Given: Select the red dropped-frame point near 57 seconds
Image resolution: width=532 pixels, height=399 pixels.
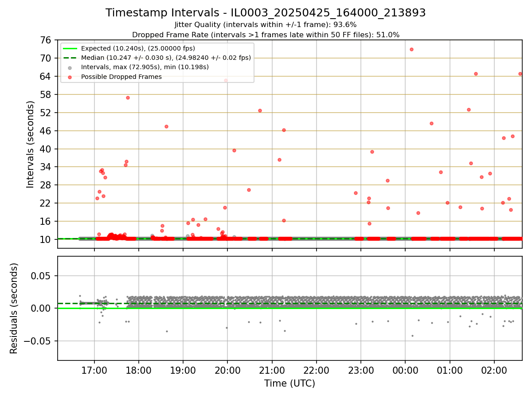Looking at the screenshot, I should tap(128, 98).
